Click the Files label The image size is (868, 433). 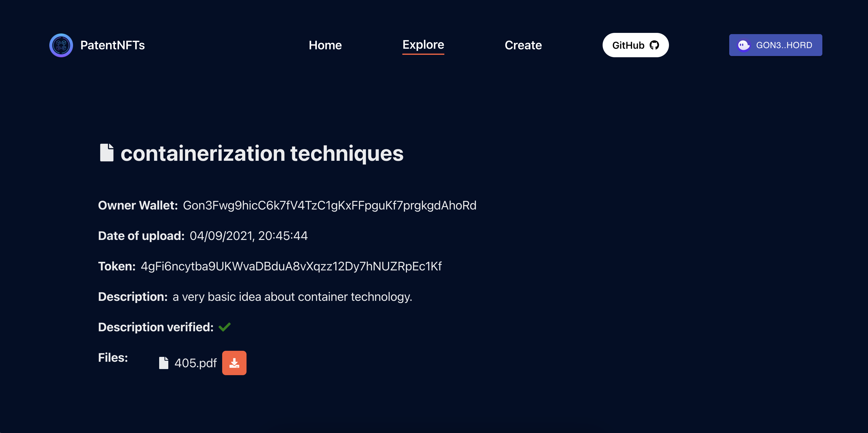tap(113, 357)
